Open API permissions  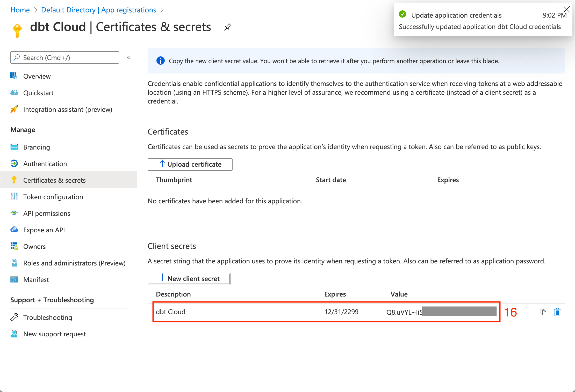[47, 213]
